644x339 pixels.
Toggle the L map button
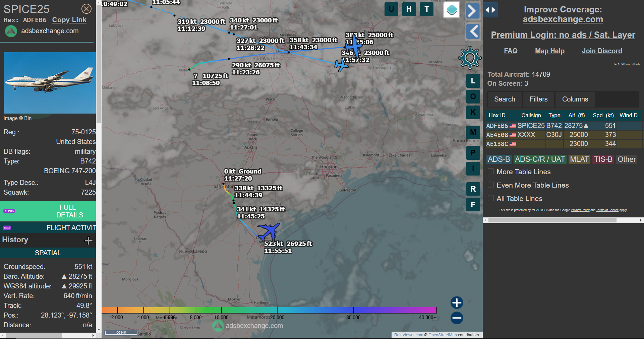(x=473, y=81)
